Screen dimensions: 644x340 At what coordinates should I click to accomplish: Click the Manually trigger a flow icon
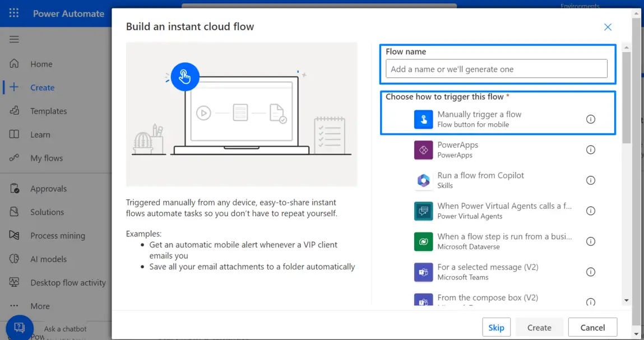(x=423, y=119)
